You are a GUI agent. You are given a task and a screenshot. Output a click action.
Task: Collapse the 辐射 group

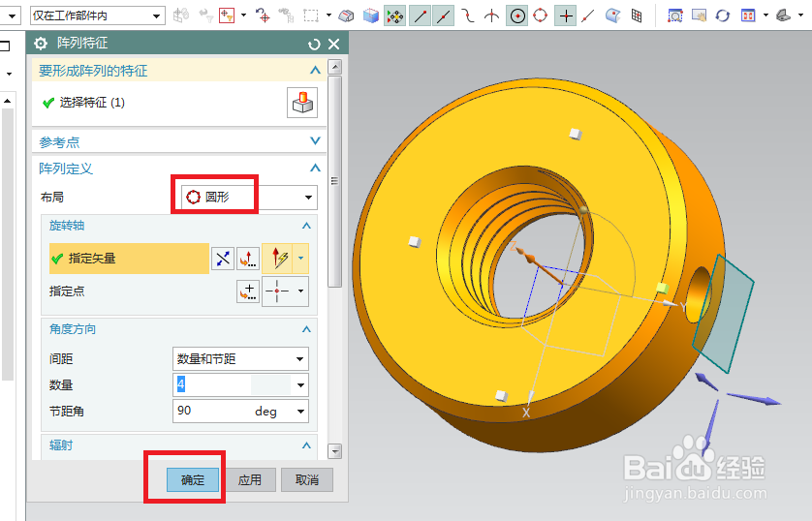coord(306,444)
